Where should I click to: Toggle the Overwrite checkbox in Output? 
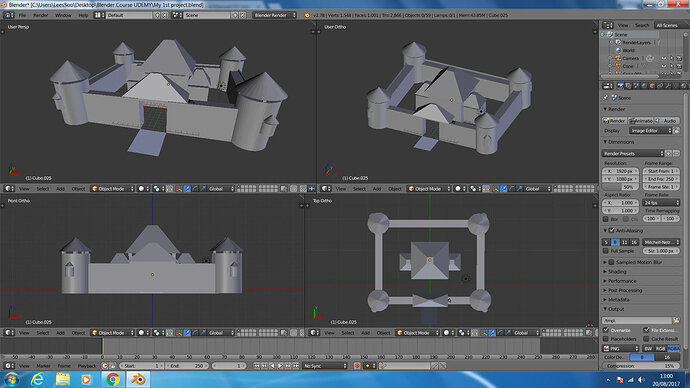[x=606, y=330]
